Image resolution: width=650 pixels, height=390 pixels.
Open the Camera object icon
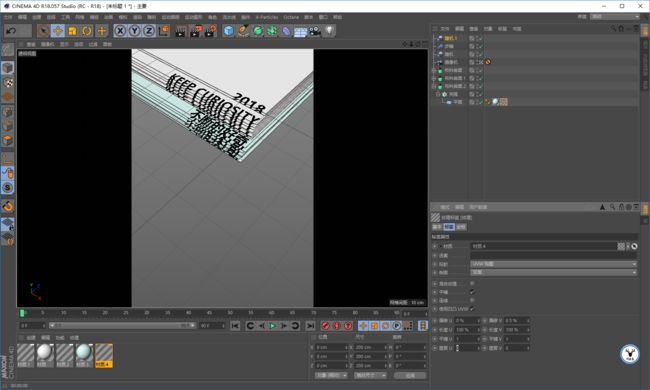pos(315,31)
